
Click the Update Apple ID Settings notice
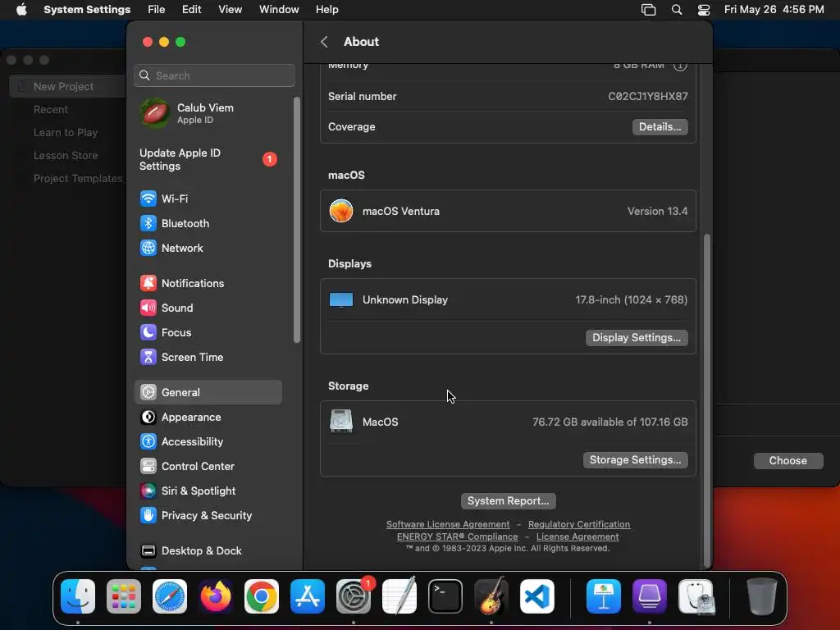tap(208, 160)
